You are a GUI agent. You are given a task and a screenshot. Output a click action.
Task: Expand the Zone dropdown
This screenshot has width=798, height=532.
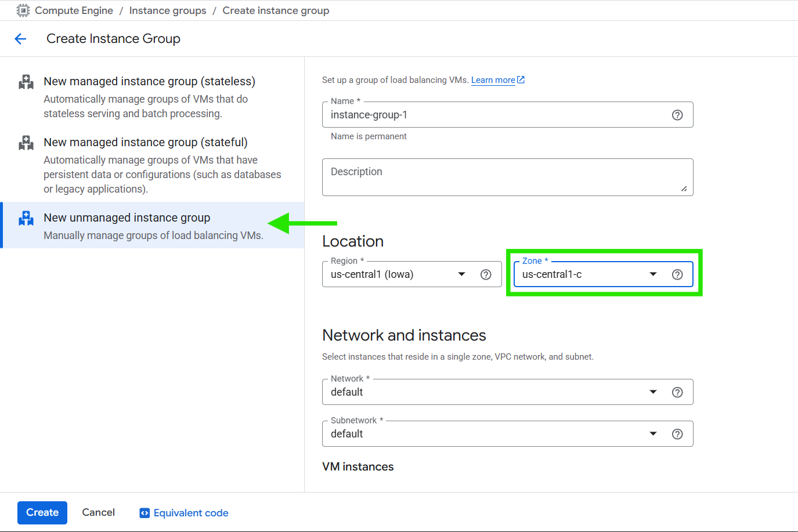click(x=653, y=274)
